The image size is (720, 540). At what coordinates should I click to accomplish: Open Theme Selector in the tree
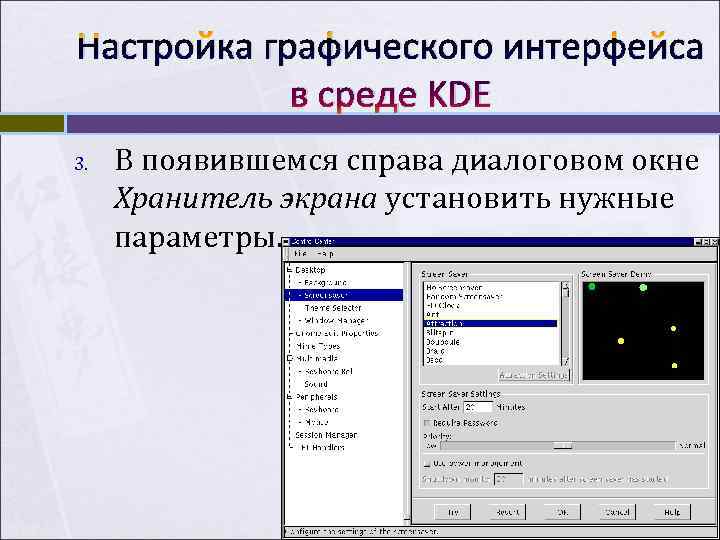[x=333, y=308]
